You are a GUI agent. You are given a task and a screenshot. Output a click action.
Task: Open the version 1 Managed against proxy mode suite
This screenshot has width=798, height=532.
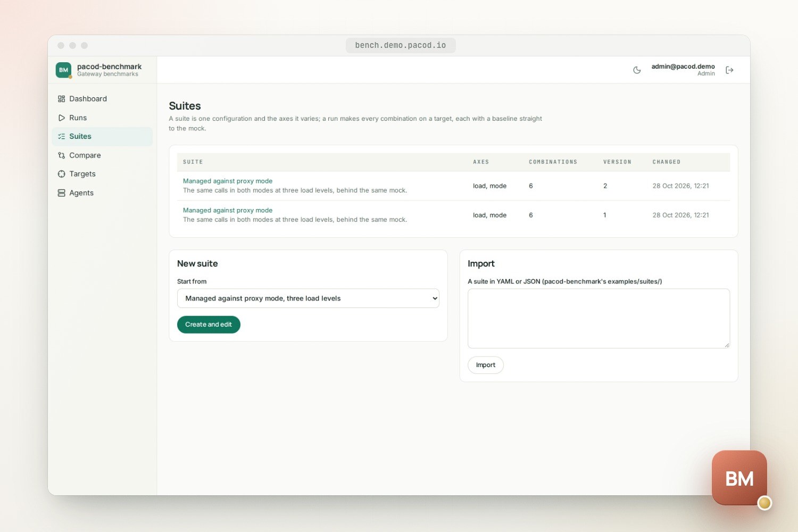228,210
